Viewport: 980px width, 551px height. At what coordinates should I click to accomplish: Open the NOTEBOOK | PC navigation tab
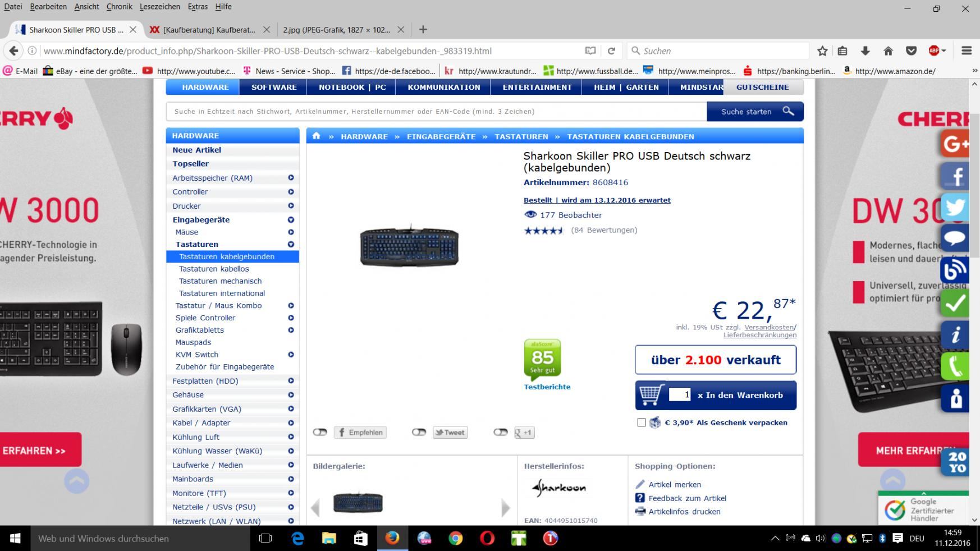coord(352,87)
